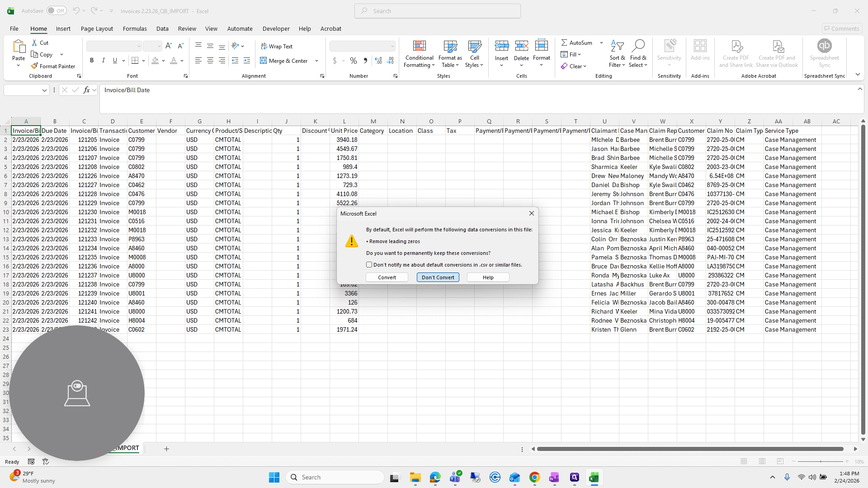Screen dimensions: 868x488
Task: Open the number format dropdown
Action: (392, 46)
